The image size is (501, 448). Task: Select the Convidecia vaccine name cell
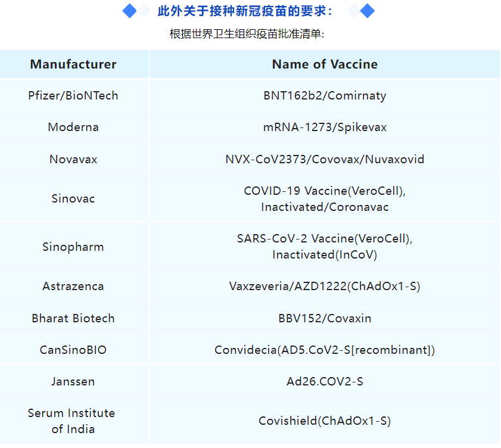(x=325, y=350)
